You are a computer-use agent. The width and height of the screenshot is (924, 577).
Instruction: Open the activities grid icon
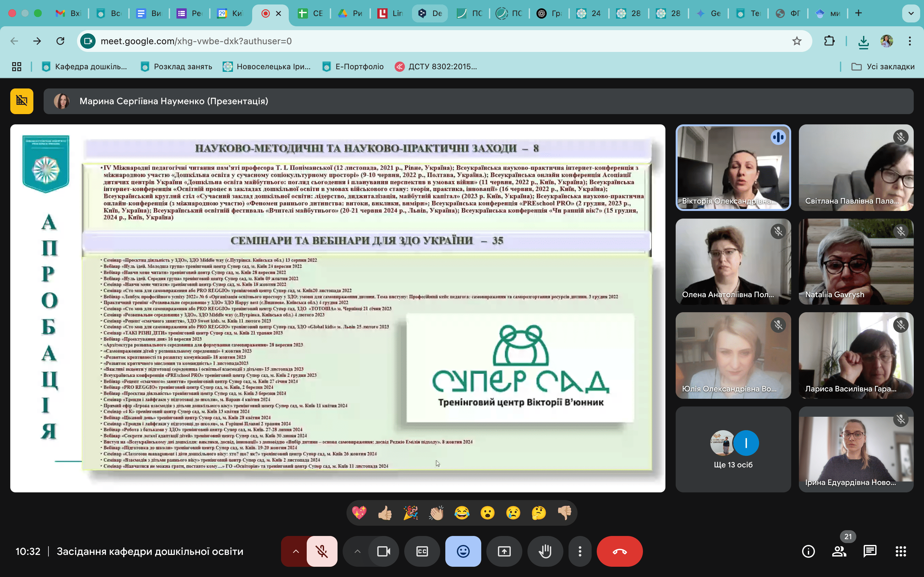(900, 551)
